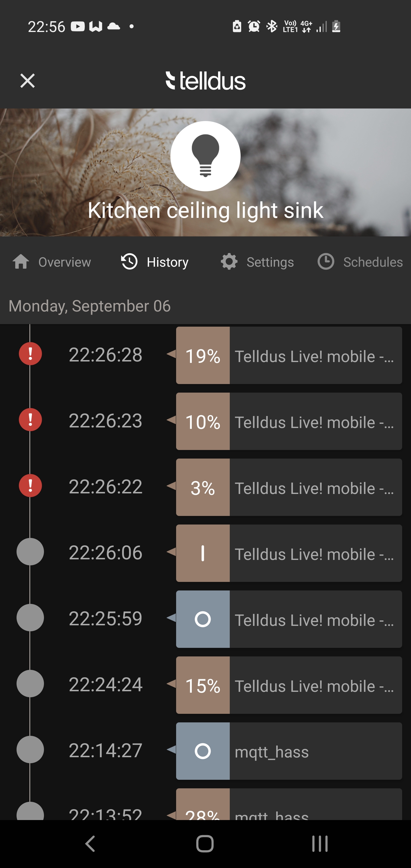Tap the Telldus logo in header
This screenshot has height=868, width=411.
[x=205, y=81]
